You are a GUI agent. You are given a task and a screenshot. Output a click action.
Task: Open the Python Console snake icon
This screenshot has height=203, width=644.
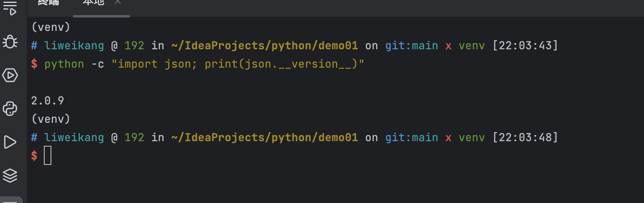[10, 109]
